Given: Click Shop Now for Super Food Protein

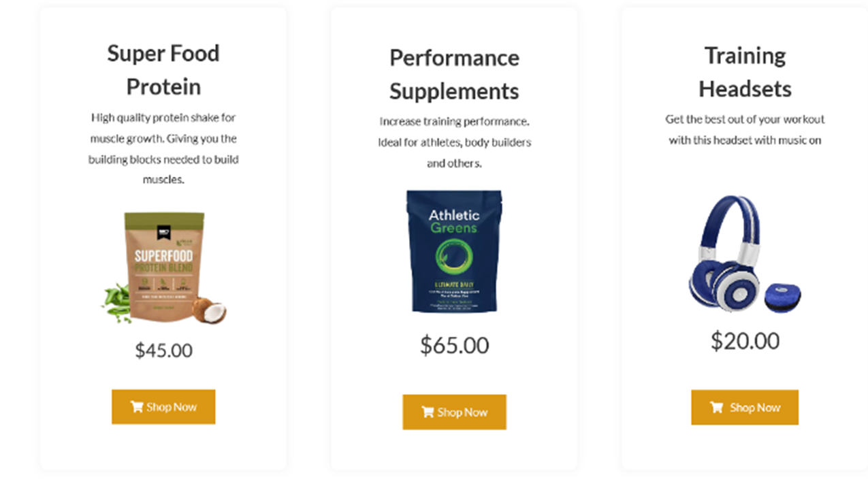Looking at the screenshot, I should (x=163, y=407).
